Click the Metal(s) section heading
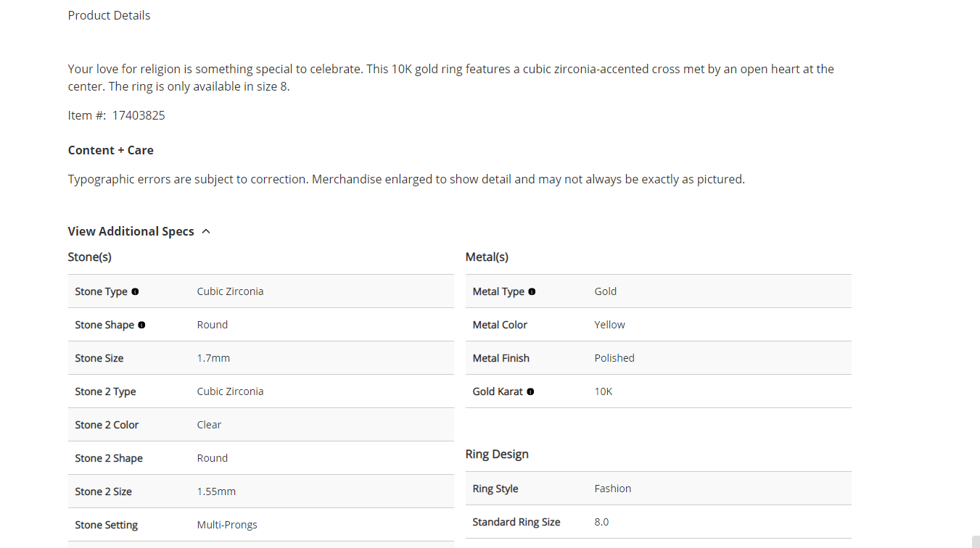980x548 pixels. (487, 257)
